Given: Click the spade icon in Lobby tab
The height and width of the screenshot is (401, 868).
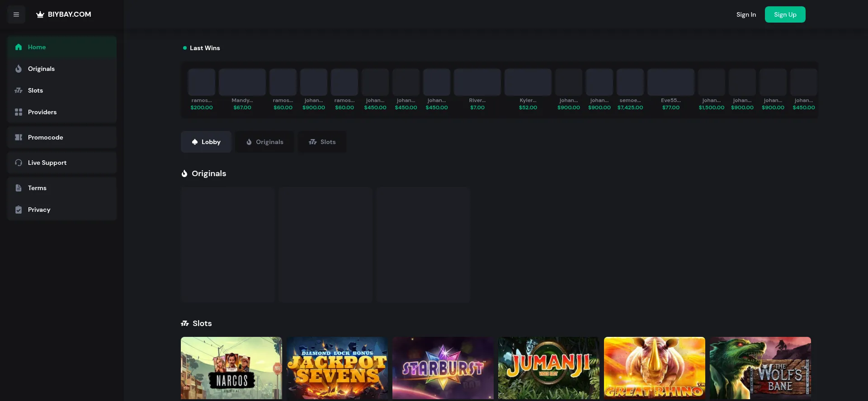Looking at the screenshot, I should coord(195,142).
